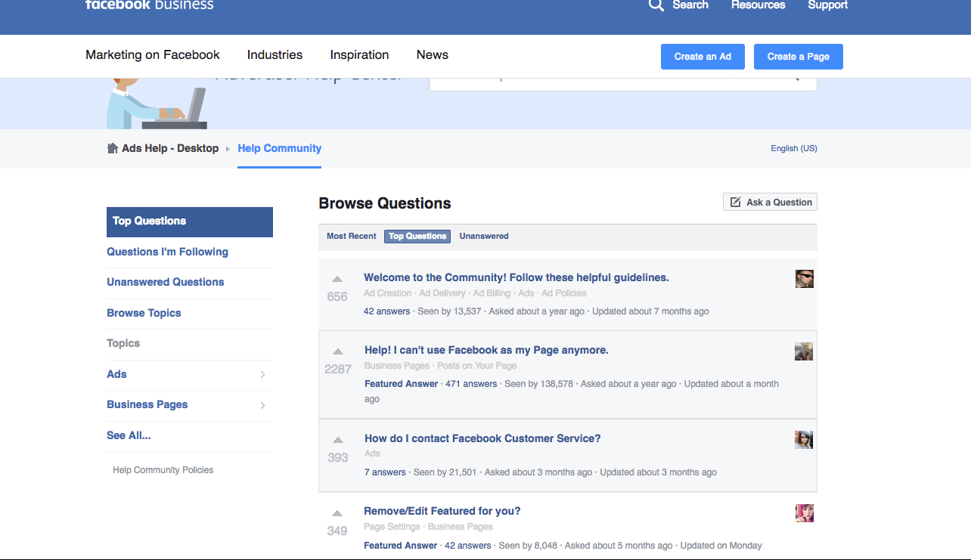Image resolution: width=971 pixels, height=560 pixels.
Task: Click the Search magnifier icon in header
Action: click(656, 5)
